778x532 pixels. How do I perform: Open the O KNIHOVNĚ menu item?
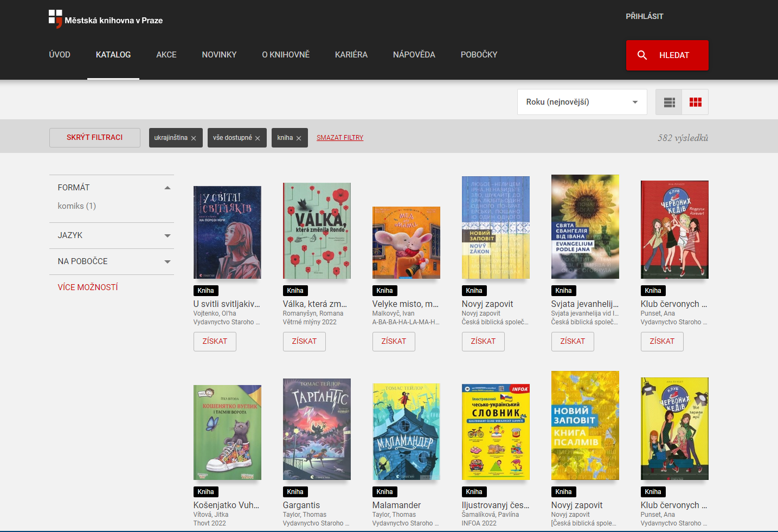click(286, 55)
